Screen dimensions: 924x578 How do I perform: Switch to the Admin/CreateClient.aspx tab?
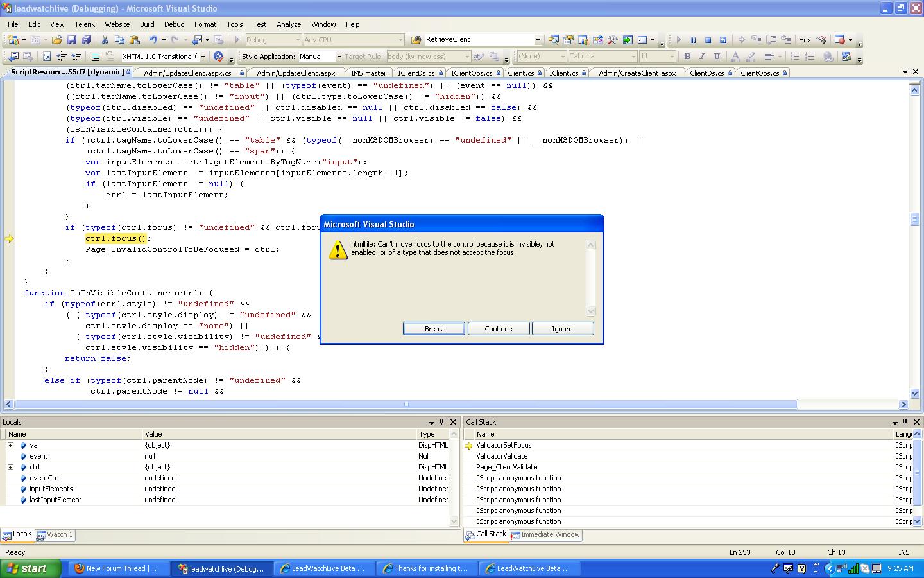pyautogui.click(x=637, y=73)
